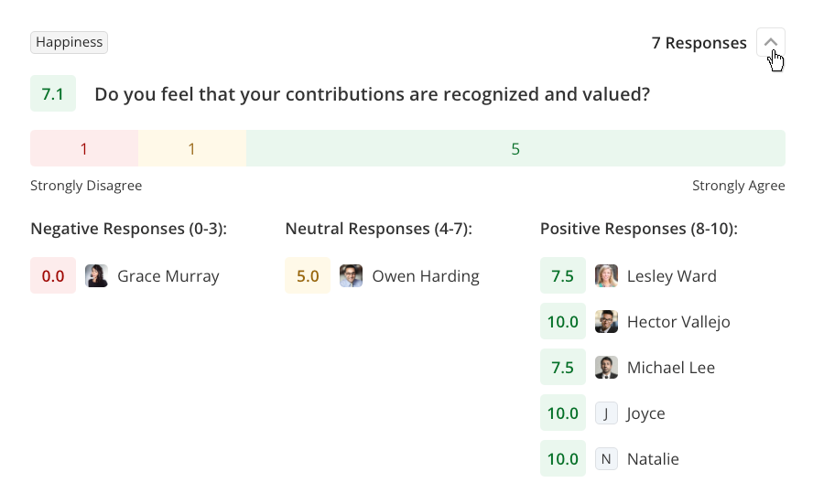This screenshot has height=504, width=813.
Task: Click the 7.1 average score badge
Action: [53, 94]
